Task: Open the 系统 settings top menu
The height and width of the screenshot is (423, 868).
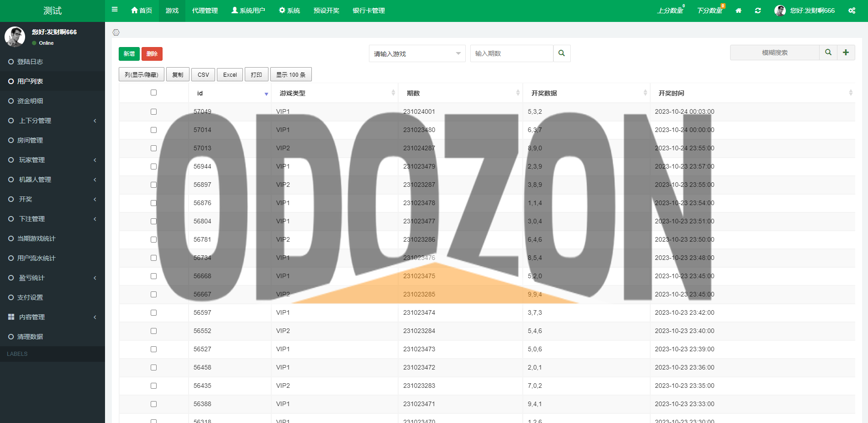Action: coord(289,11)
